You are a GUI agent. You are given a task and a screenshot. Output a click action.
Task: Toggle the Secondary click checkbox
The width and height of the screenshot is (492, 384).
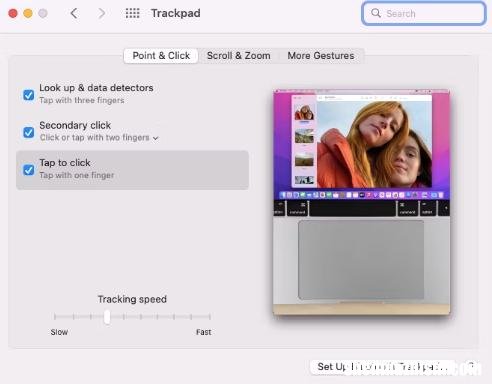[x=29, y=132]
